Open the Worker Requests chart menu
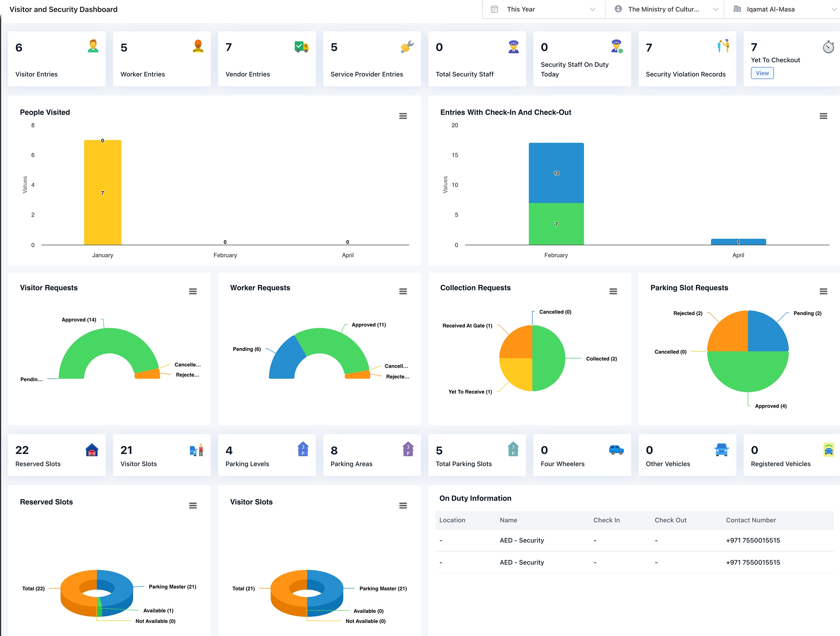This screenshot has height=636, width=840. (403, 291)
